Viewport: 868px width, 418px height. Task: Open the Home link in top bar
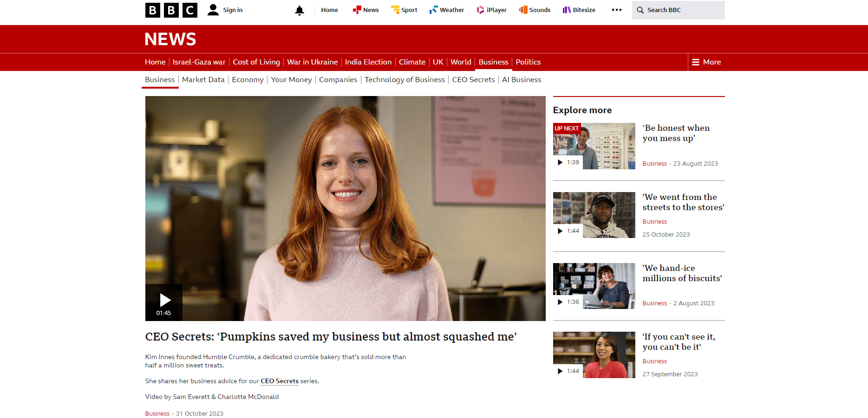(329, 10)
